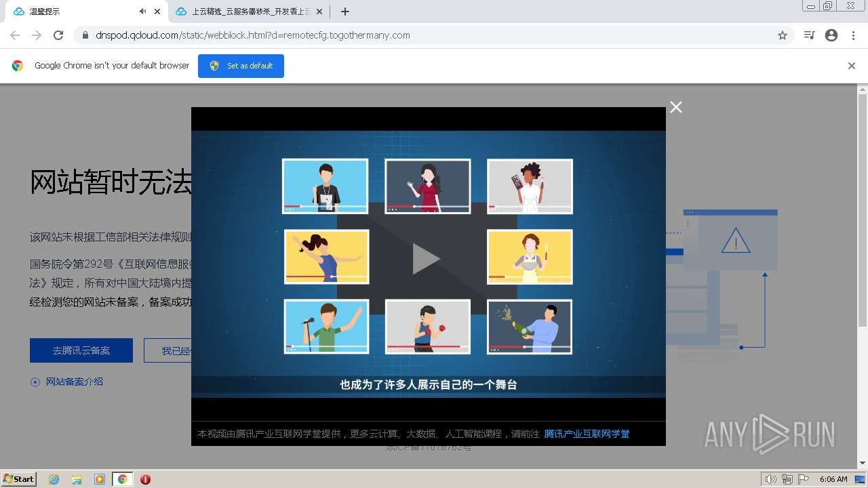The width and height of the screenshot is (868, 488).
Task: Select the boxer video thumbnail
Action: (x=428, y=327)
